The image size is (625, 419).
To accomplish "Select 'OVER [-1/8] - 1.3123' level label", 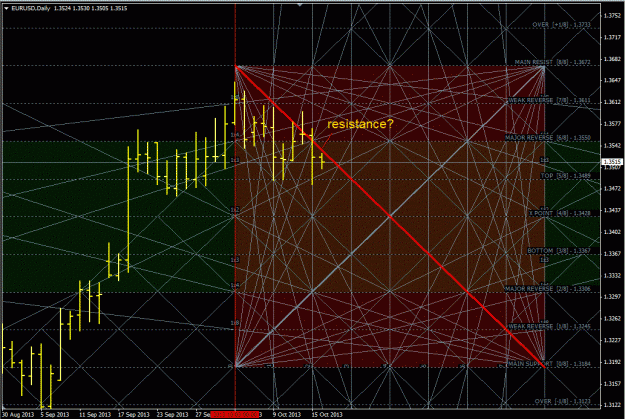I will point(562,401).
